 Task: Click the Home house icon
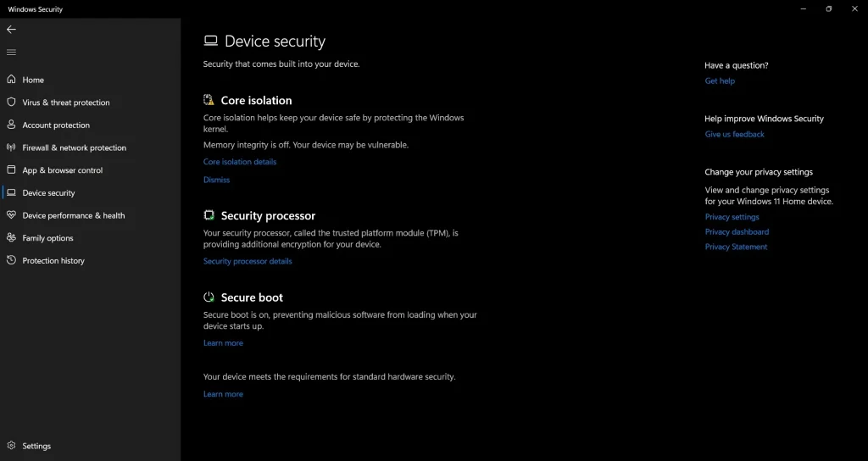[x=11, y=80]
